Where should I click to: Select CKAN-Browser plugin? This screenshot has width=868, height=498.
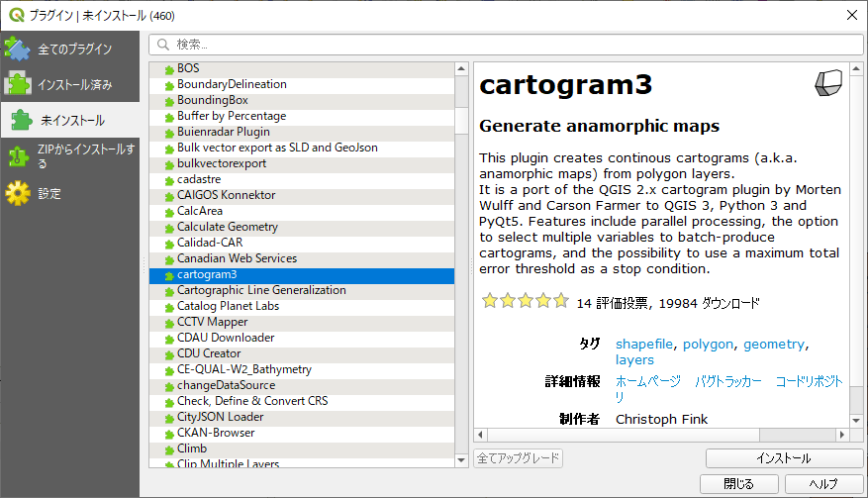[x=302, y=433]
